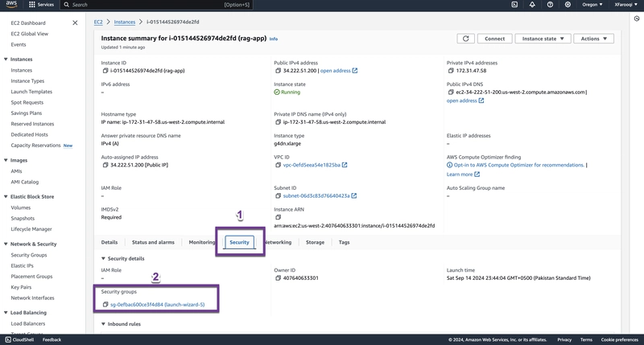
Task: Collapse the Security details section
Action: [x=104, y=258]
